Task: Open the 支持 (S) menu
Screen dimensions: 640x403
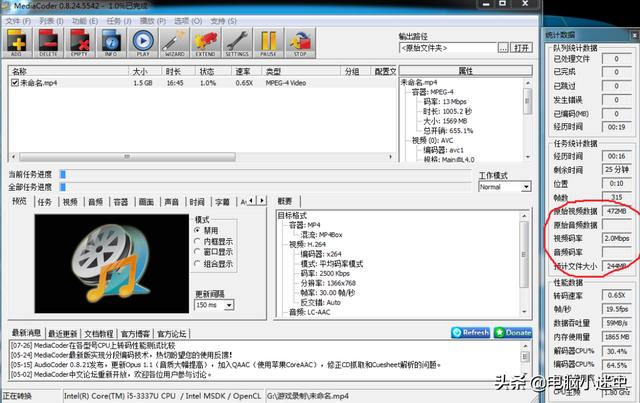Action: click(x=223, y=21)
